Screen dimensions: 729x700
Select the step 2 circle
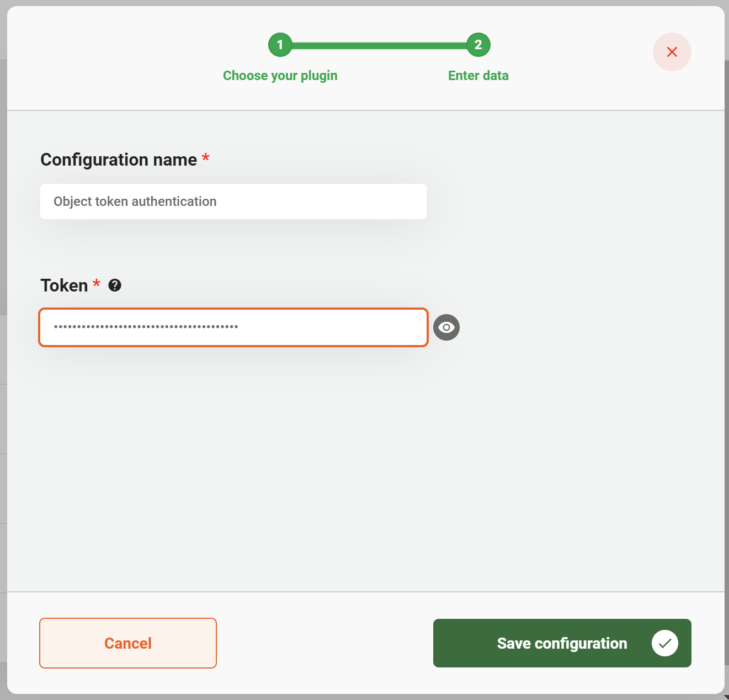pyautogui.click(x=478, y=45)
